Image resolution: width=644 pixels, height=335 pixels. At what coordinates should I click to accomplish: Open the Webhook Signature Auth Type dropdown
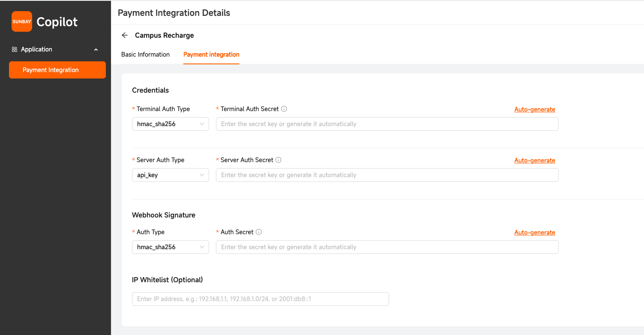(170, 247)
